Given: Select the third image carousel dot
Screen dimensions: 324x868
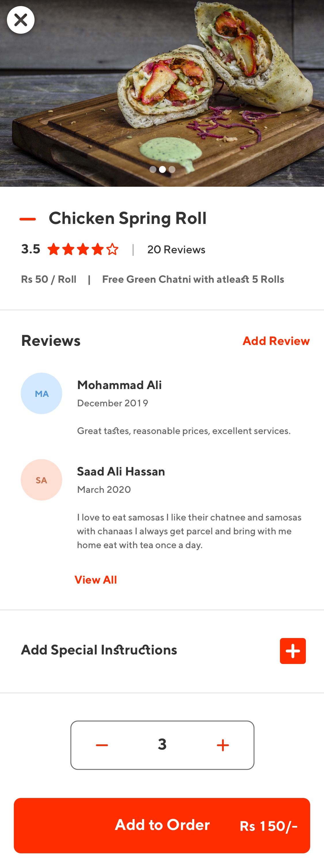Looking at the screenshot, I should point(172,169).
